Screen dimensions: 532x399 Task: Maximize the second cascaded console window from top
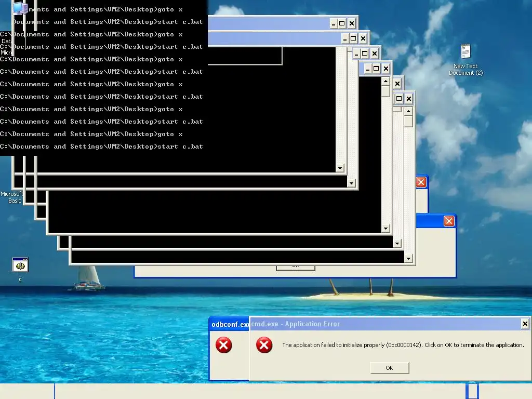pyautogui.click(x=353, y=38)
